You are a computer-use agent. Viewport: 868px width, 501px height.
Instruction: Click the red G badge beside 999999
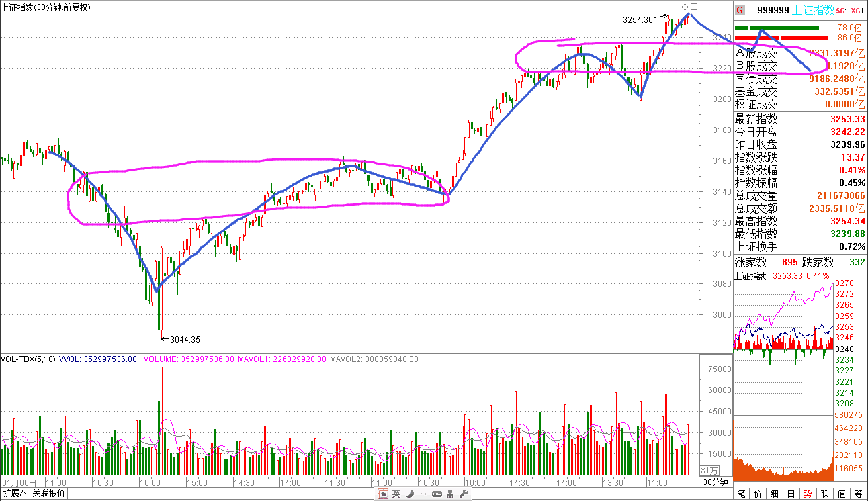coord(740,10)
